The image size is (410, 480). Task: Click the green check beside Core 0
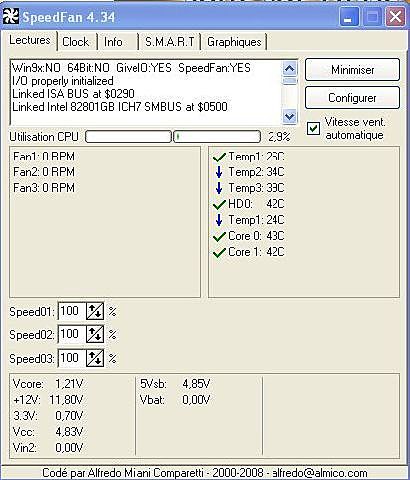tap(219, 236)
